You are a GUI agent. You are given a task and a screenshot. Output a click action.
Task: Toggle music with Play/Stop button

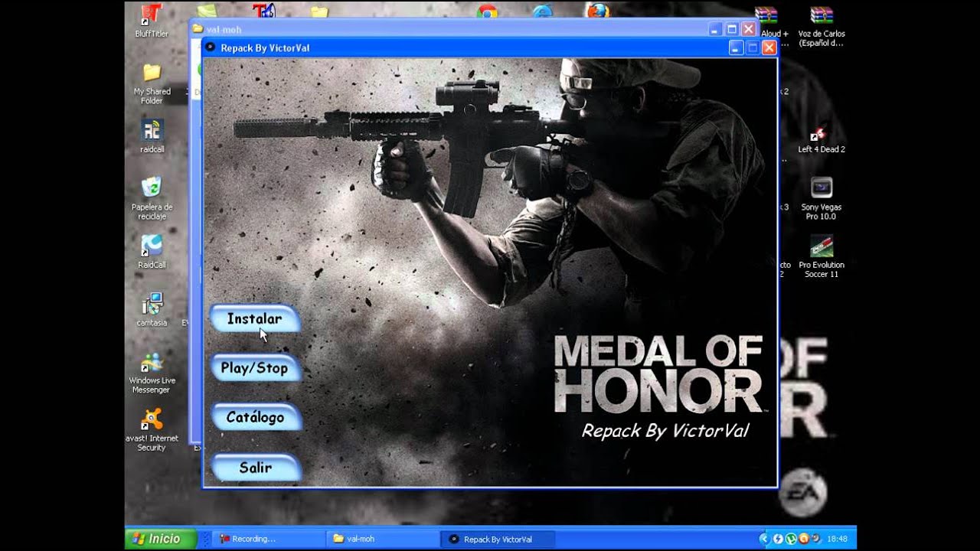[x=255, y=368]
